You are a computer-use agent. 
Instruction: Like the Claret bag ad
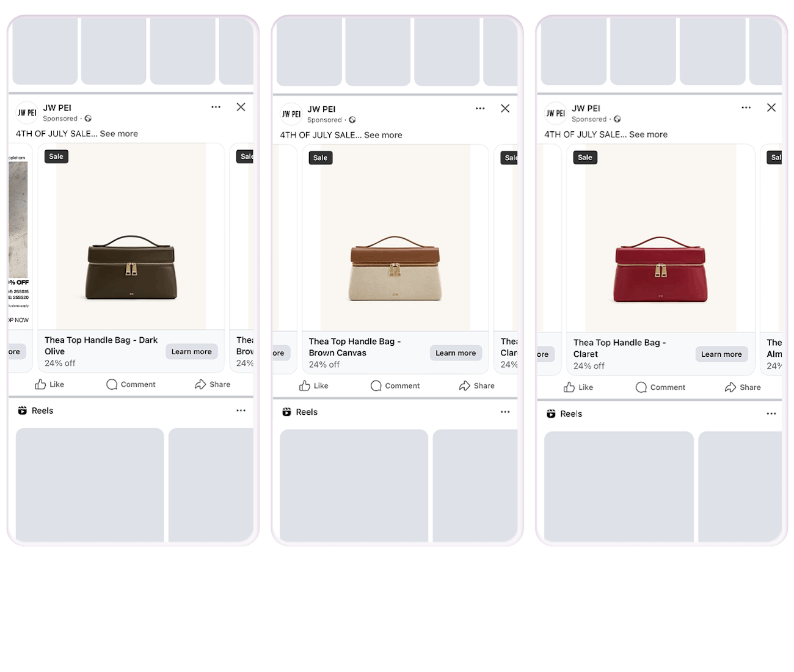coord(578,387)
